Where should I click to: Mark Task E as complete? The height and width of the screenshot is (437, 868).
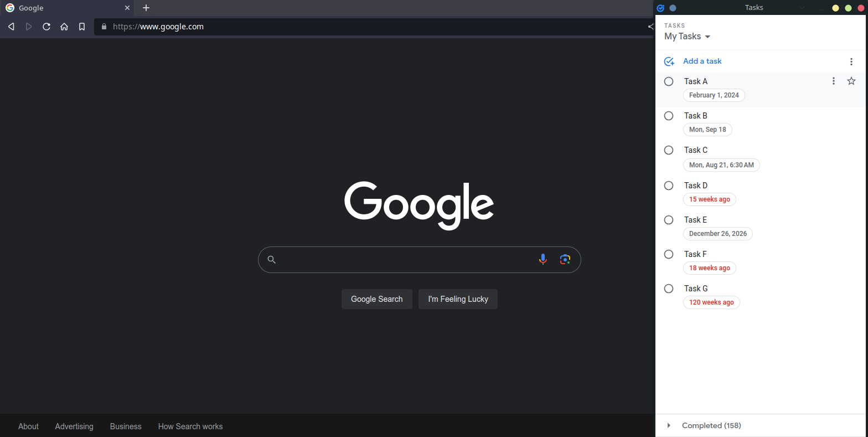(x=669, y=220)
